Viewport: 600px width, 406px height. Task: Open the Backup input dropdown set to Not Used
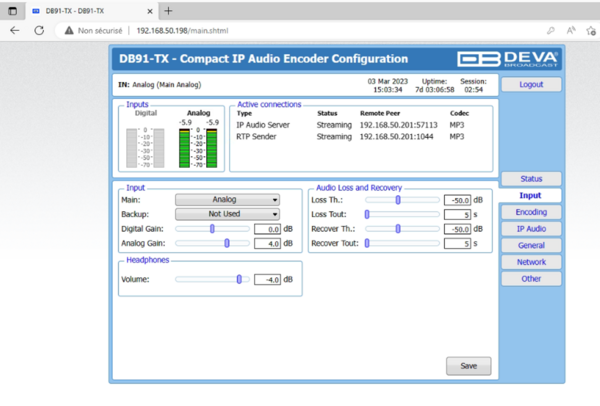(x=227, y=214)
